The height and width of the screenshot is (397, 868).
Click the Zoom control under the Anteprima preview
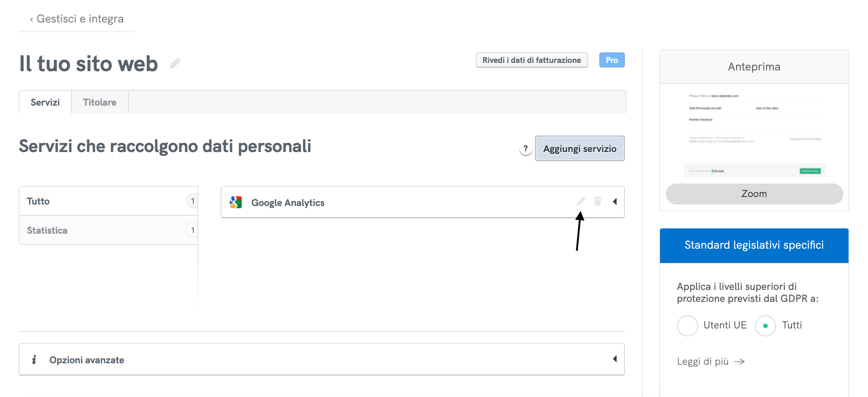pyautogui.click(x=754, y=194)
